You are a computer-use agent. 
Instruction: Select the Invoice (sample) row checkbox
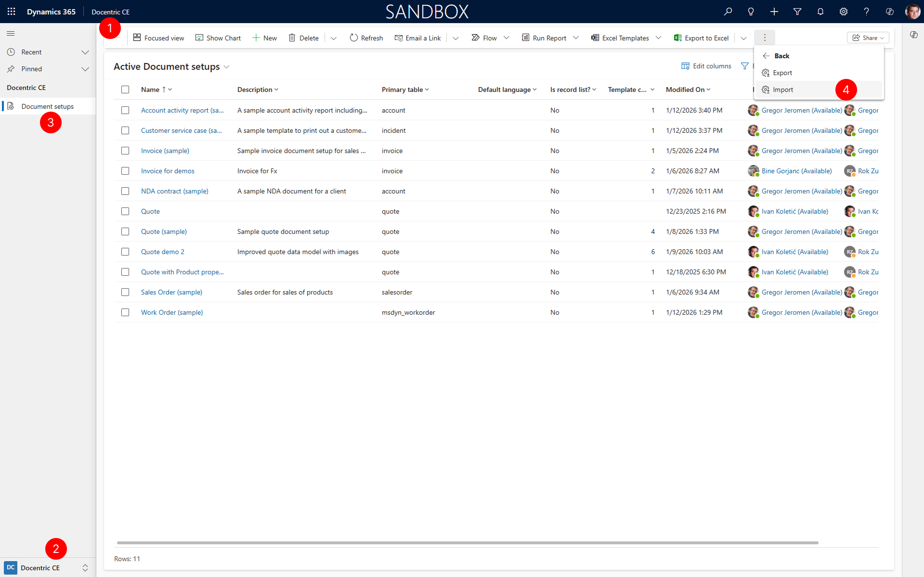[x=125, y=151]
